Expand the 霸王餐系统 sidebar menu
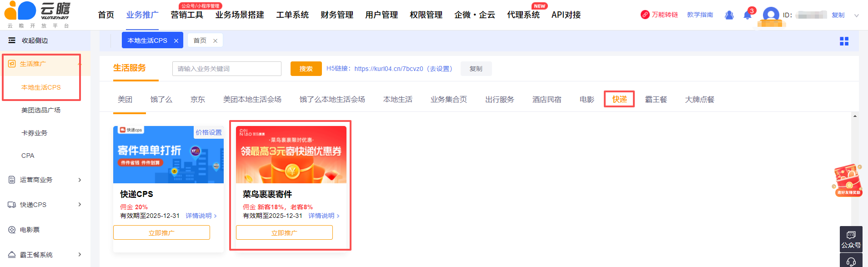This screenshot has width=868, height=267. 80,255
